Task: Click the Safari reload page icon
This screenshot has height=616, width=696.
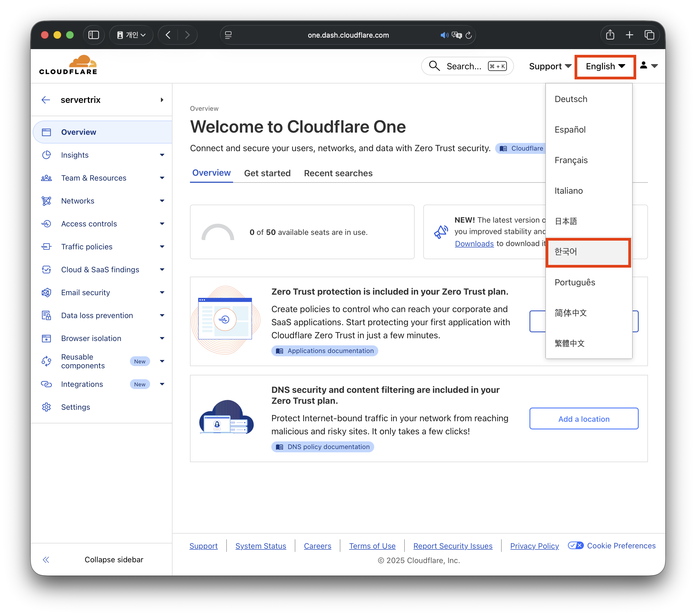Action: (x=469, y=35)
